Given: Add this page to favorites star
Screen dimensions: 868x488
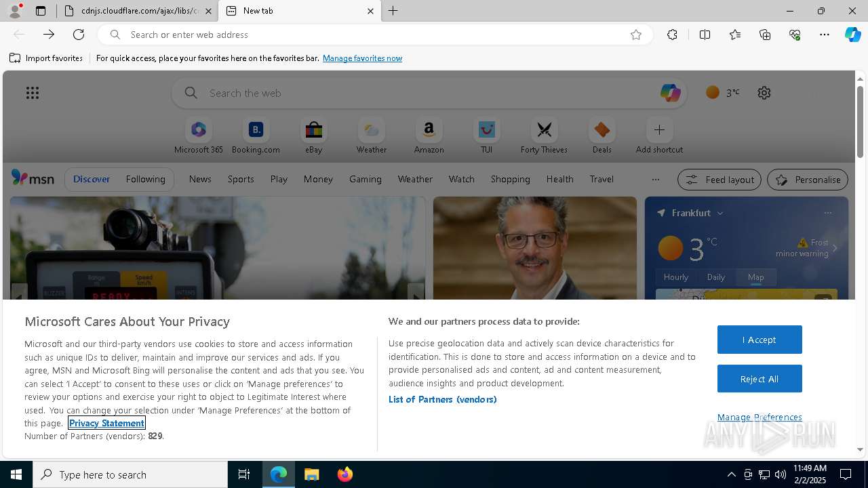Looking at the screenshot, I should coord(636,35).
